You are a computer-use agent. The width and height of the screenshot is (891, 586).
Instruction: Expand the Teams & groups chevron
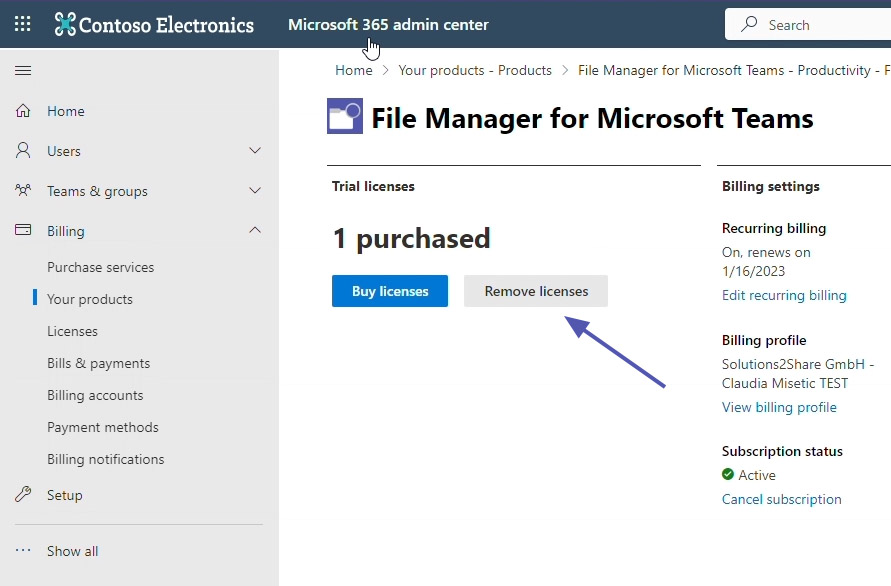click(x=255, y=190)
